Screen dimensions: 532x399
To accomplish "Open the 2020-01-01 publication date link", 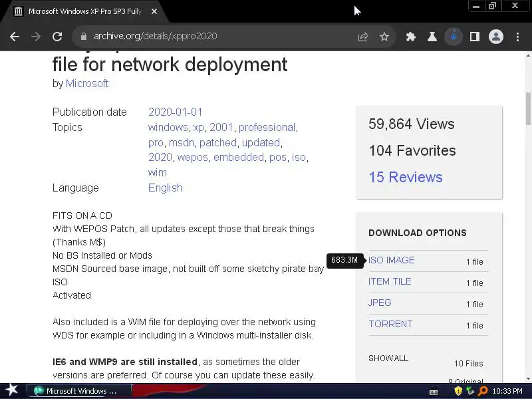I will [x=175, y=112].
